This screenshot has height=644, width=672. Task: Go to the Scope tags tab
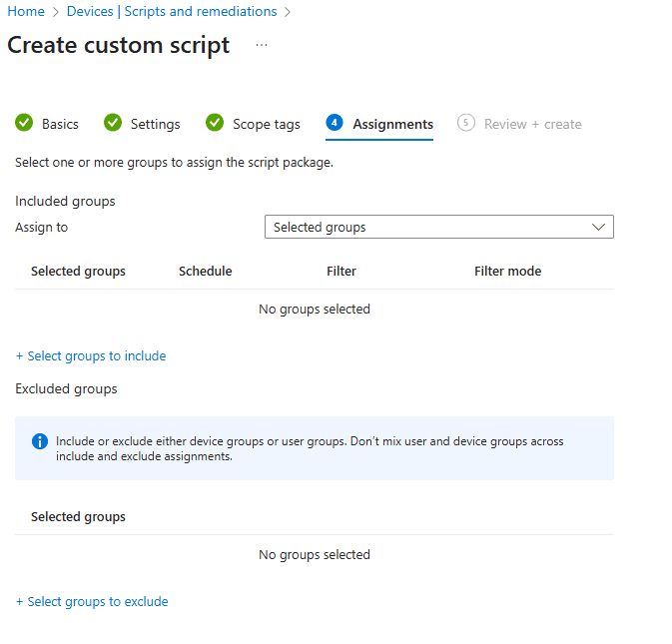266,125
